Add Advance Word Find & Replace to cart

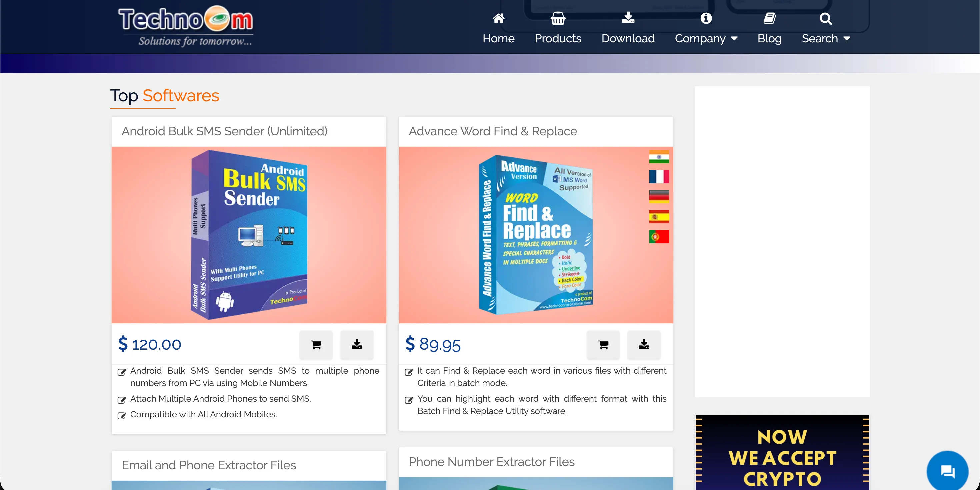[x=603, y=345]
